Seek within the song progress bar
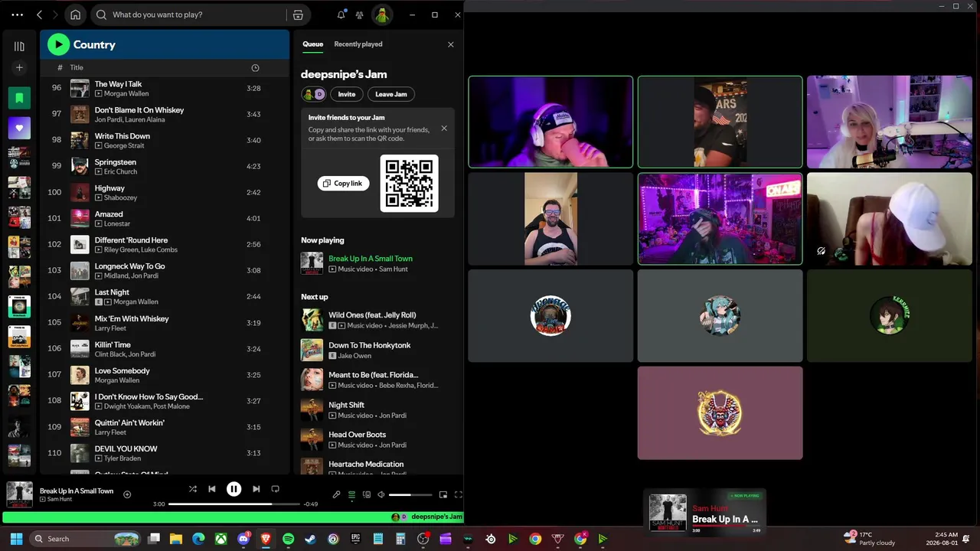 coord(234,504)
